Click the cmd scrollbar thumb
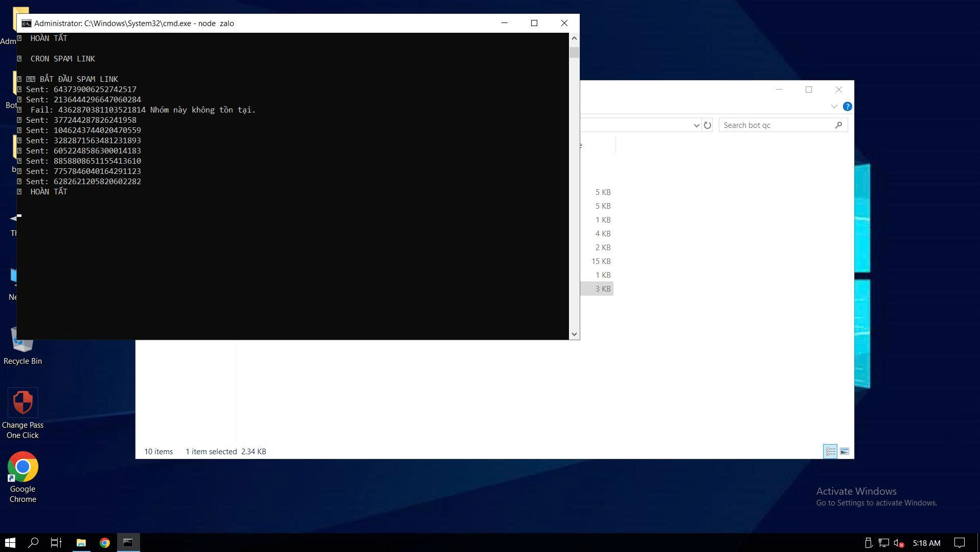The height and width of the screenshot is (552, 980). [x=574, y=52]
